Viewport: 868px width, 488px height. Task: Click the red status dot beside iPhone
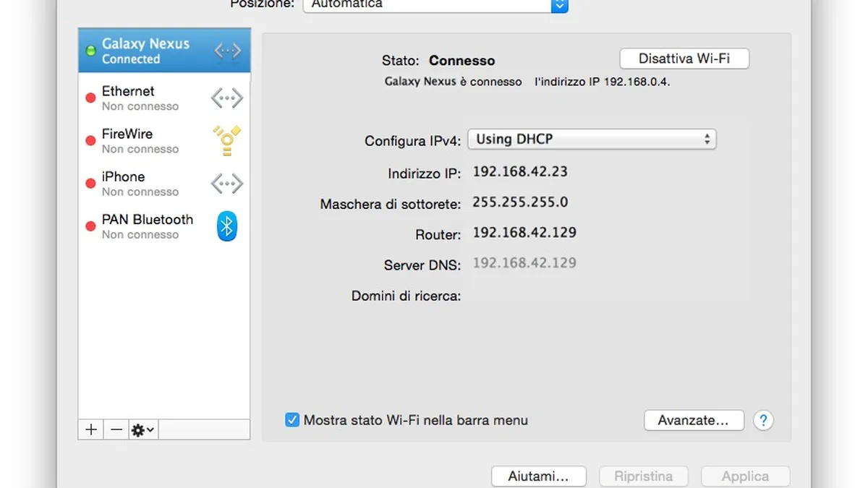[90, 184]
